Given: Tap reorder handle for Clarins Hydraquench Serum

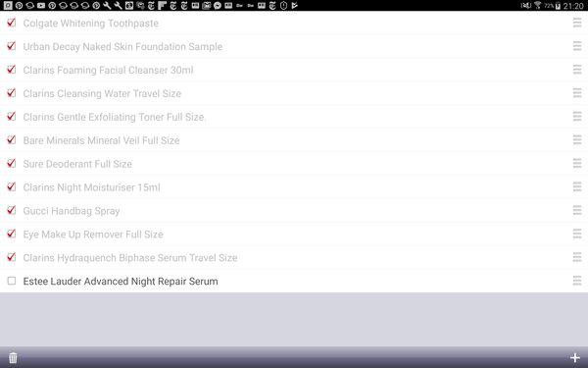Looking at the screenshot, I should tap(577, 257).
